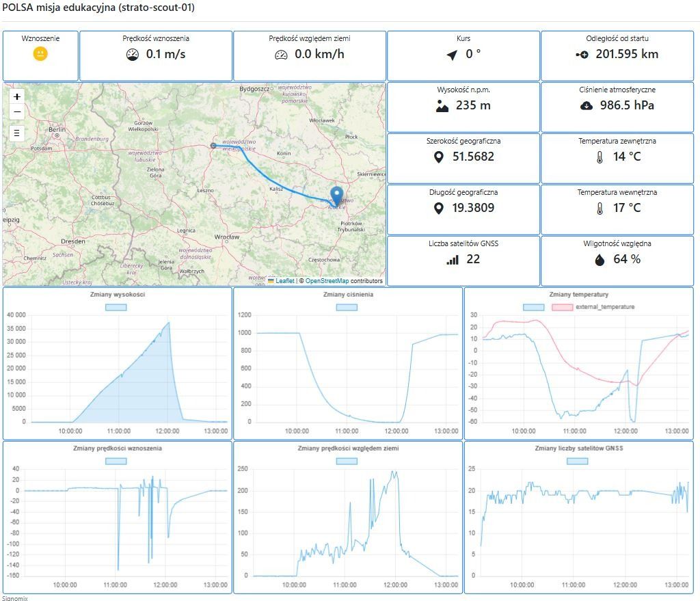Click blue legend swatch in Zmiany liczby satelitów GNSS
The height and width of the screenshot is (601, 700).
tap(578, 461)
